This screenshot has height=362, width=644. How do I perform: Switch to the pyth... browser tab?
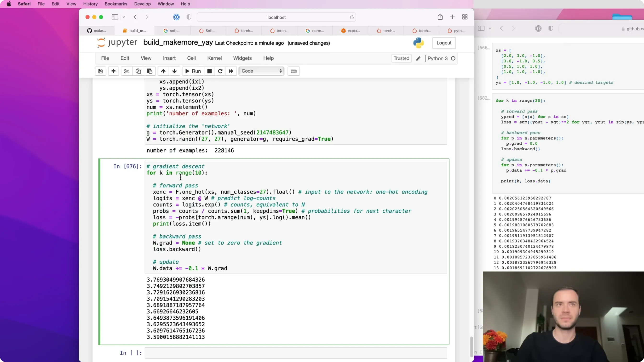point(456,31)
